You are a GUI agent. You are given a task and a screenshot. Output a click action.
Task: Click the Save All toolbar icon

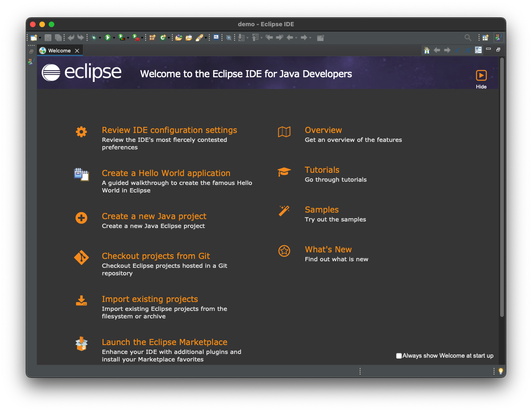tap(59, 37)
